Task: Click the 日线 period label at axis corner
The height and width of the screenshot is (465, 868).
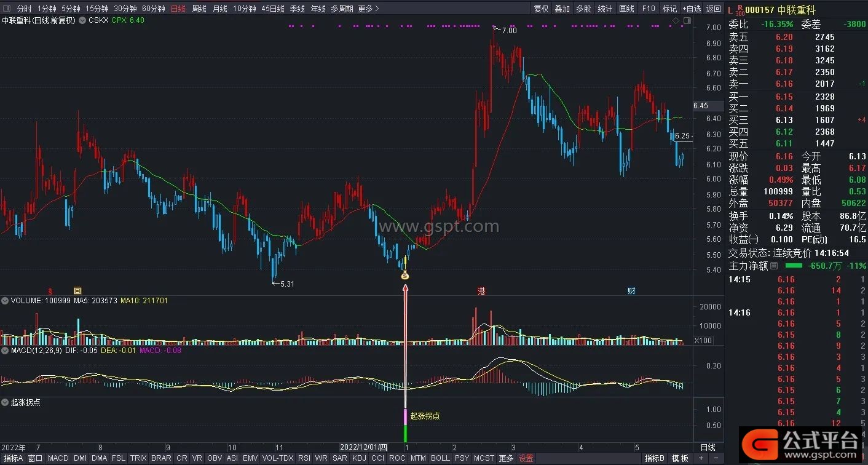Action: [x=708, y=447]
